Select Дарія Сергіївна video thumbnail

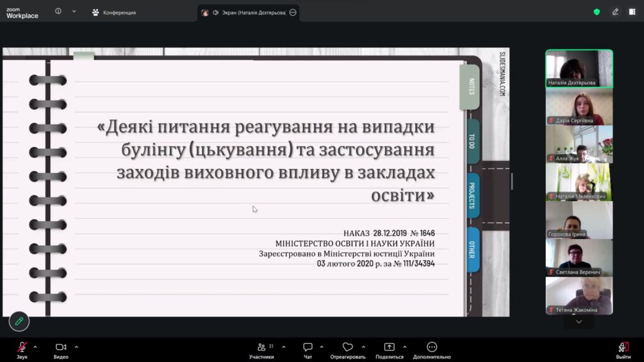(x=579, y=107)
